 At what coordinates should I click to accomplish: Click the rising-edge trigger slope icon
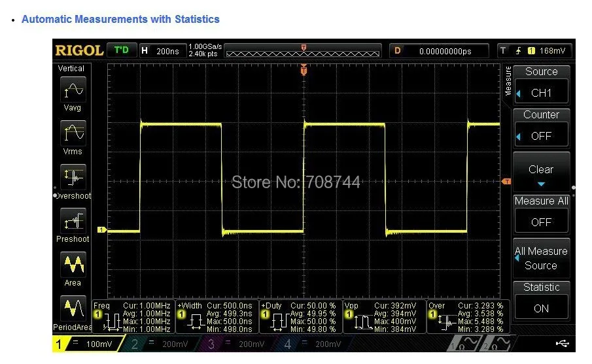click(x=519, y=50)
